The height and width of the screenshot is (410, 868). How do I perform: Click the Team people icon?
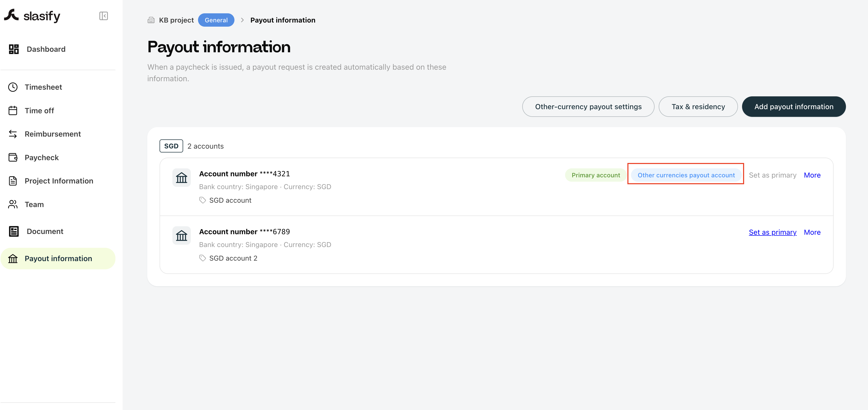pyautogui.click(x=13, y=204)
